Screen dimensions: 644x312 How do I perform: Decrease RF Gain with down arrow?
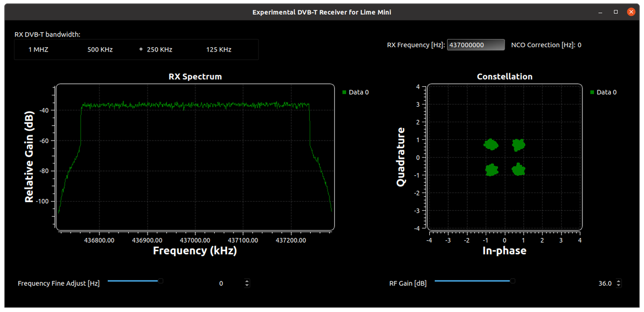pos(619,286)
